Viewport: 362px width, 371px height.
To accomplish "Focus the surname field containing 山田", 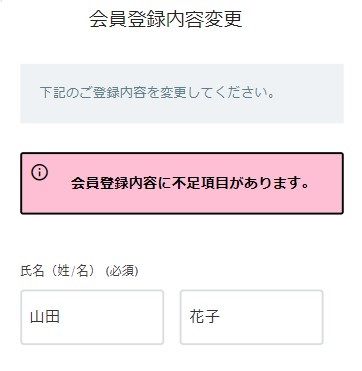I will click(92, 317).
